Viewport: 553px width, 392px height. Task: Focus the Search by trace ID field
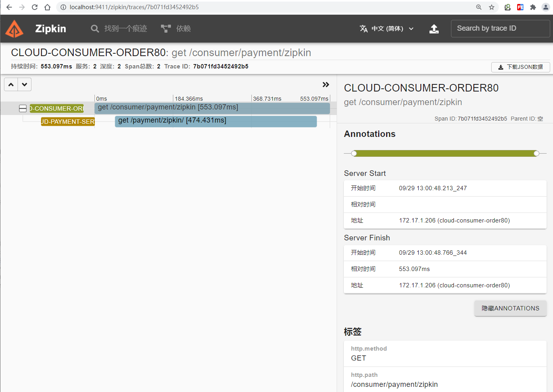500,29
